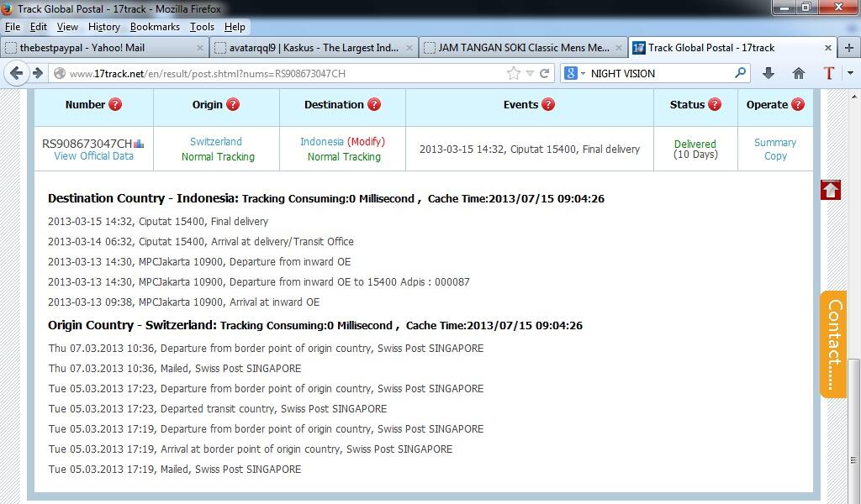This screenshot has height=504, width=861.
Task: Click the Adpis : 000087 event row
Action: pos(259,282)
